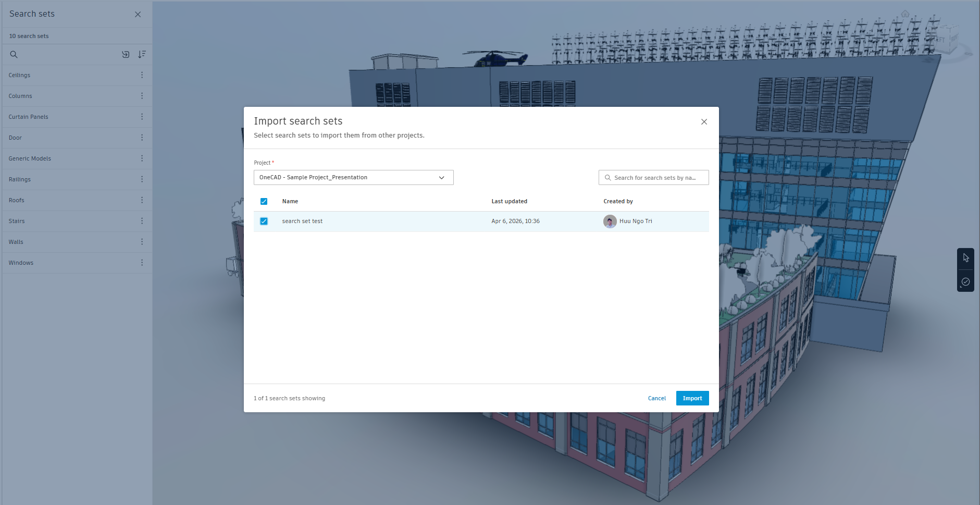This screenshot has width=980, height=505.
Task: Close the Import search sets dialog
Action: click(x=704, y=122)
